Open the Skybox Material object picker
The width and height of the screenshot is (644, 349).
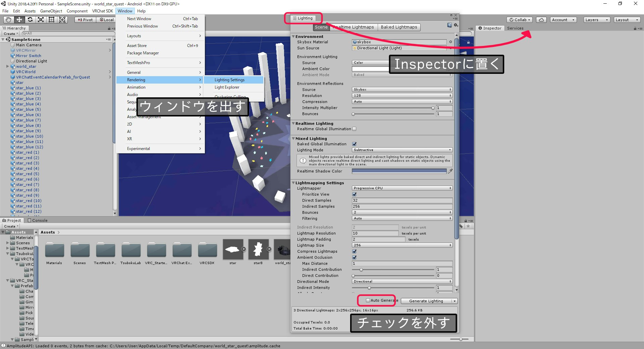[x=450, y=42]
